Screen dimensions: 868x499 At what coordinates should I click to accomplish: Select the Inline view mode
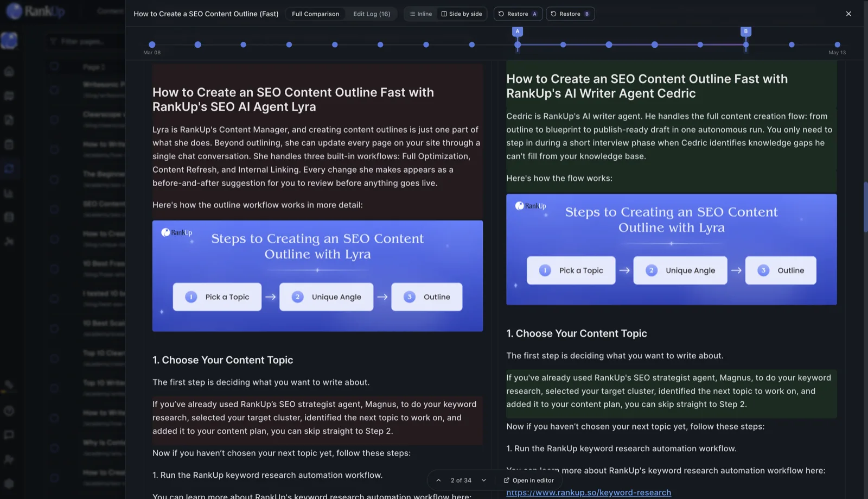click(421, 14)
